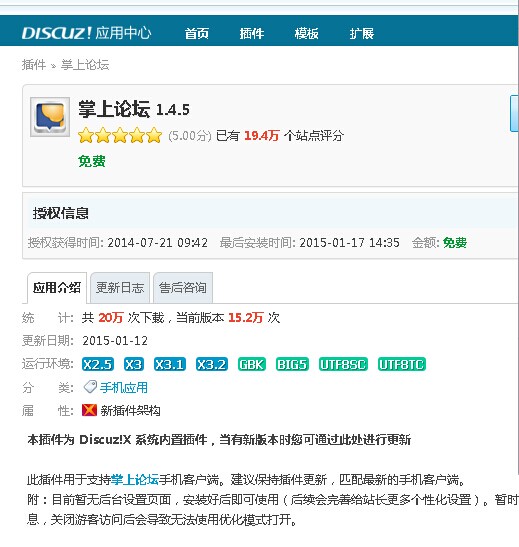Open the 插件 navigation menu item
Image resolution: width=519 pixels, height=547 pixels.
click(251, 33)
